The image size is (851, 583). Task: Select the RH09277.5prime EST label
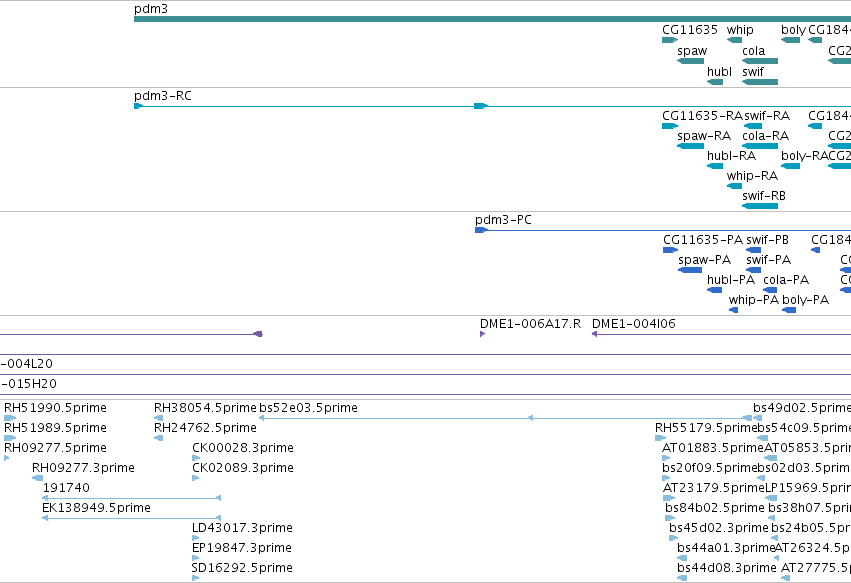[55, 448]
